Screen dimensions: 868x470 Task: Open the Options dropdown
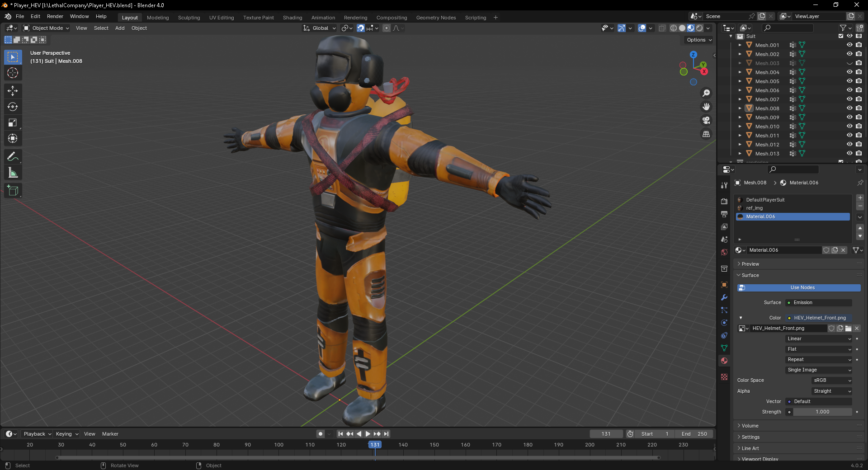[698, 40]
